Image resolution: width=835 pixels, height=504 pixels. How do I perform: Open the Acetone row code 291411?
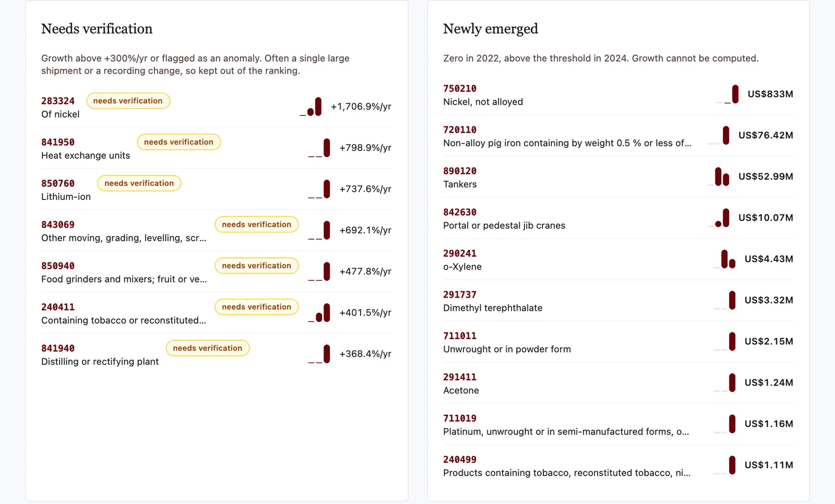pyautogui.click(x=460, y=377)
